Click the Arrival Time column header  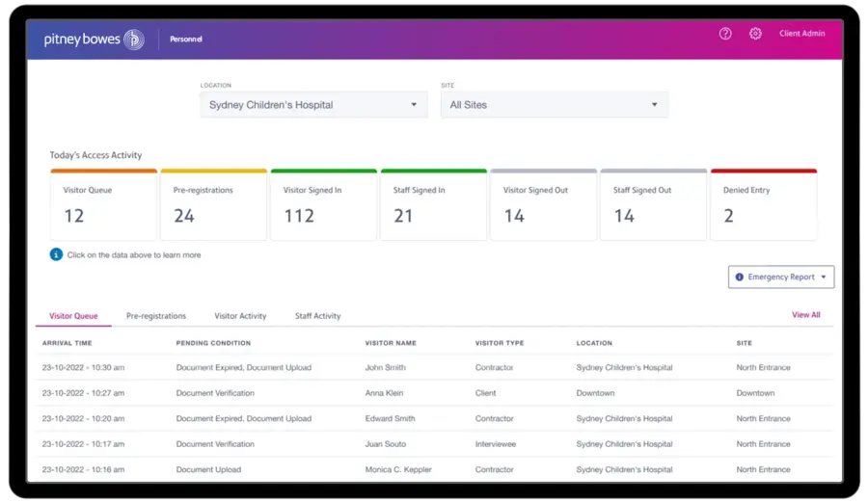click(x=66, y=343)
